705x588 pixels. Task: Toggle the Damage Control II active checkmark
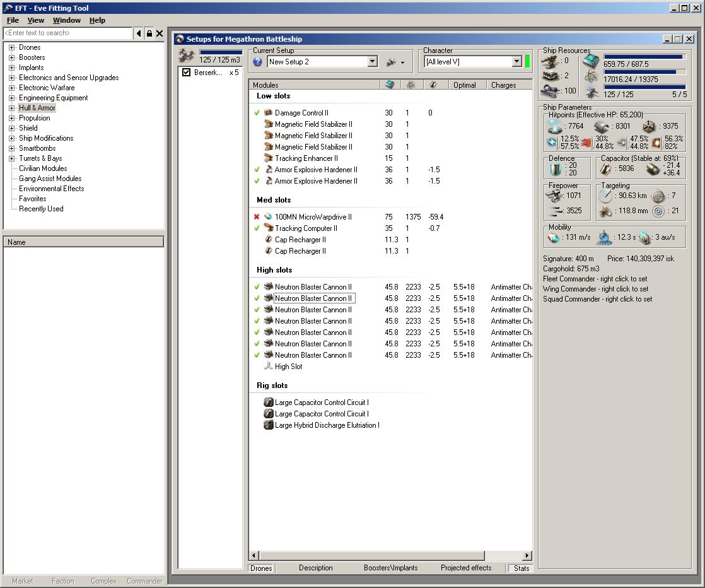tap(257, 113)
